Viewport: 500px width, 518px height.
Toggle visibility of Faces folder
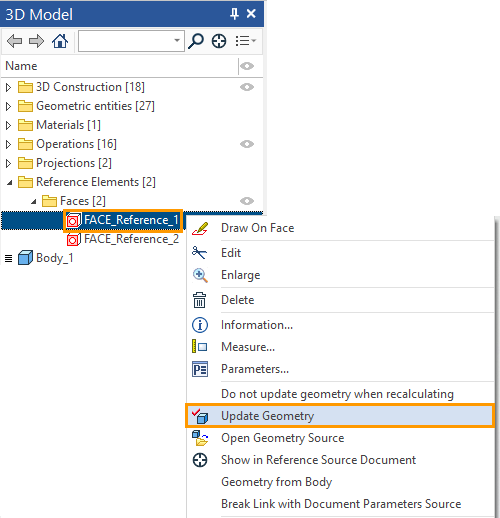pyautogui.click(x=247, y=201)
